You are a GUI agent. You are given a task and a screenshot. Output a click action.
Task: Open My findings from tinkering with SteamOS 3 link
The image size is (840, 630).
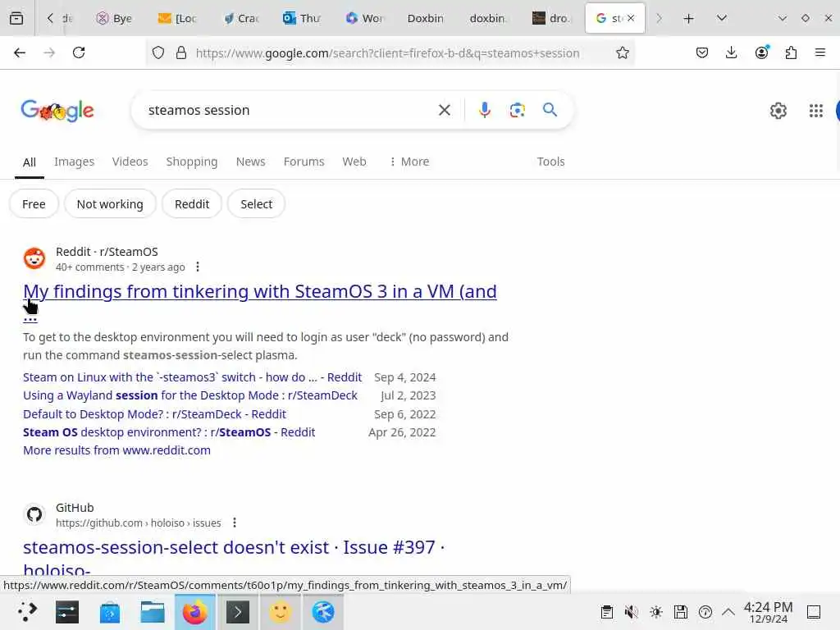260,292
